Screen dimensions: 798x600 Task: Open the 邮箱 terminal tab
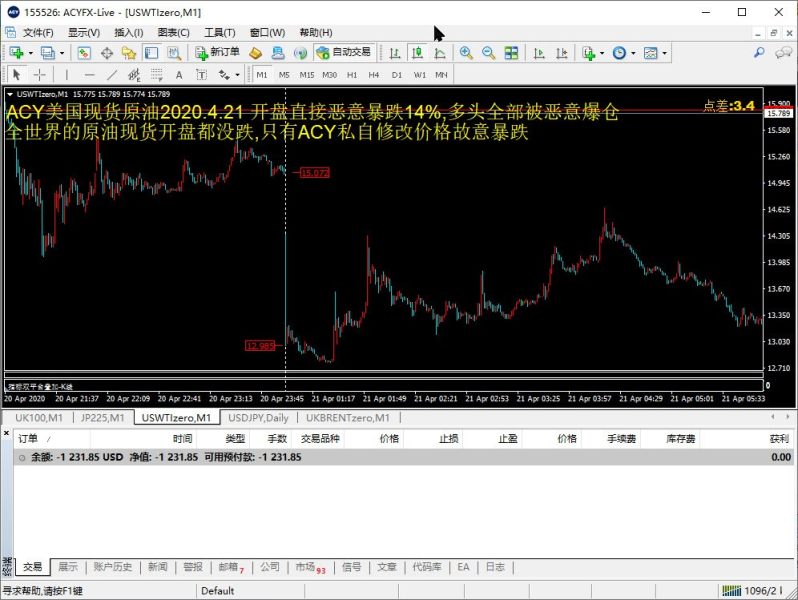pos(231,567)
